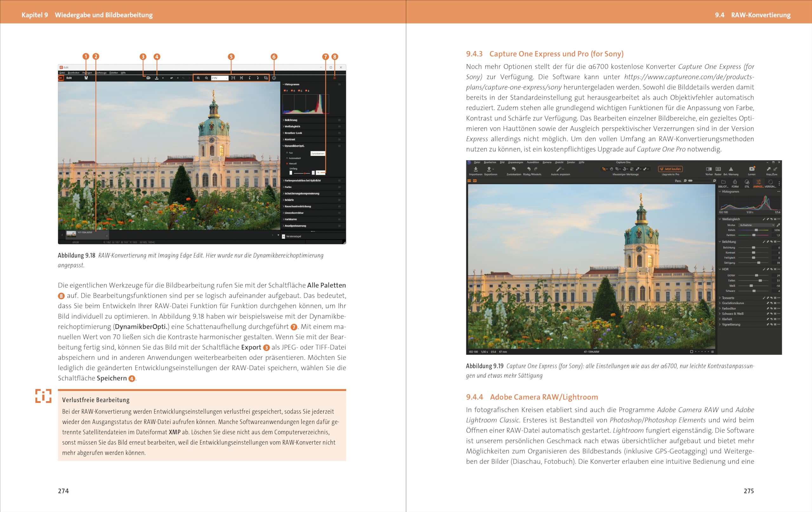
Task: Open the BIBLIOT... tool tab
Action: point(723,184)
